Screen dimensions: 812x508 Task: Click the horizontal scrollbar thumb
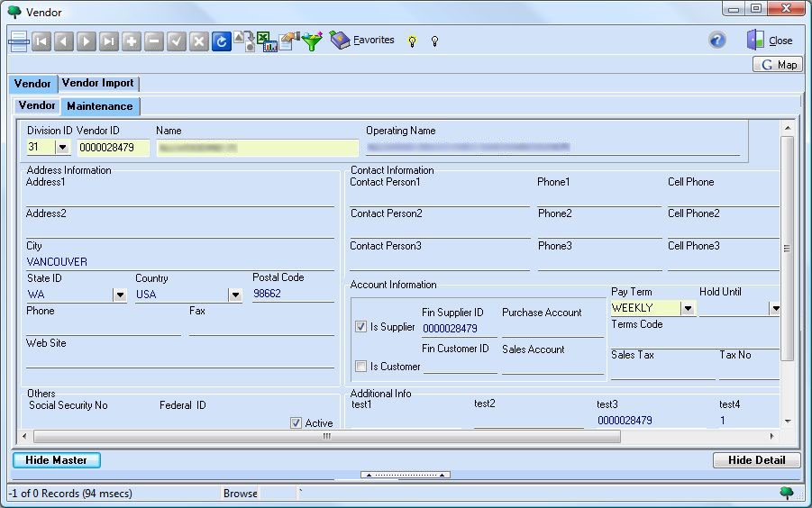[x=326, y=436]
